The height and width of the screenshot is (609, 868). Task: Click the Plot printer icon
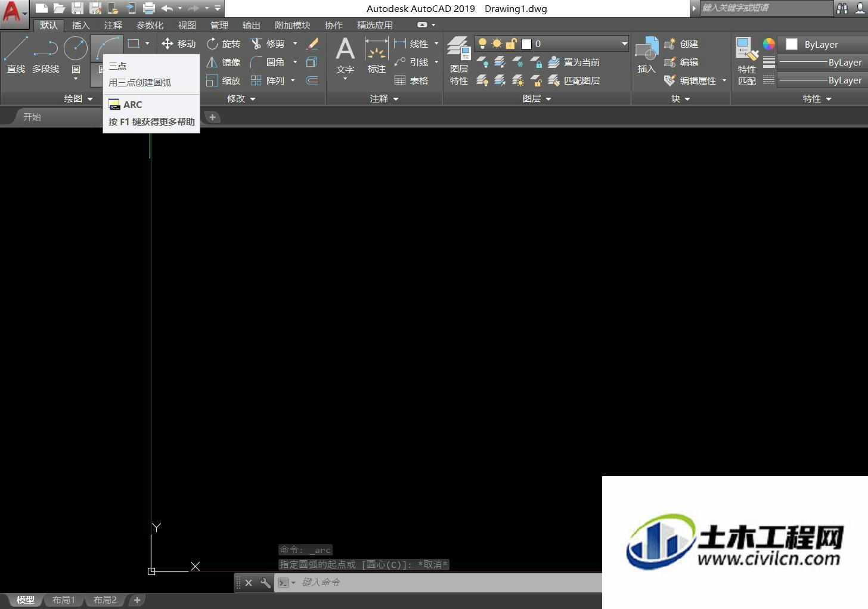[x=149, y=8]
